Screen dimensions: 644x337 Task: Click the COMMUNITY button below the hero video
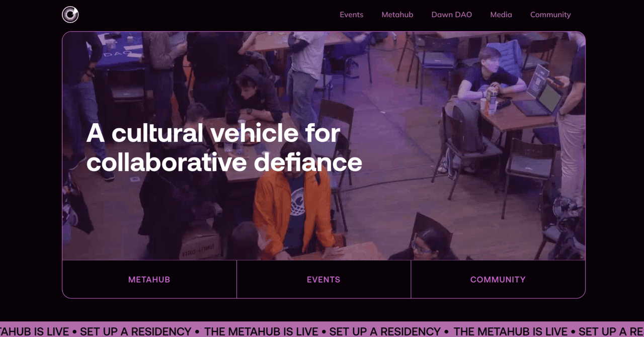click(498, 280)
